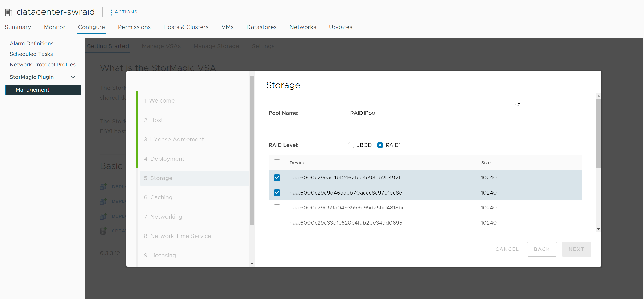Open the Permissions tab
The image size is (644, 299).
[x=134, y=27]
